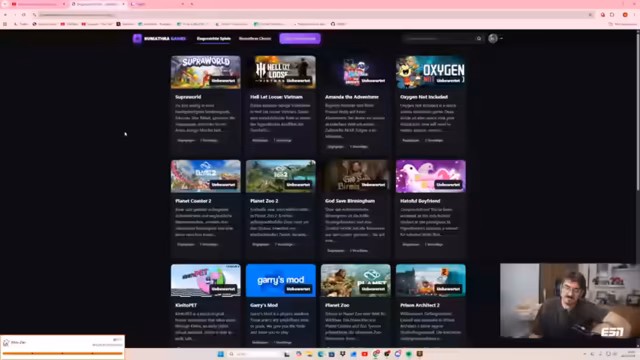Click the Hell Let Loose: Vietnam title

276,97
